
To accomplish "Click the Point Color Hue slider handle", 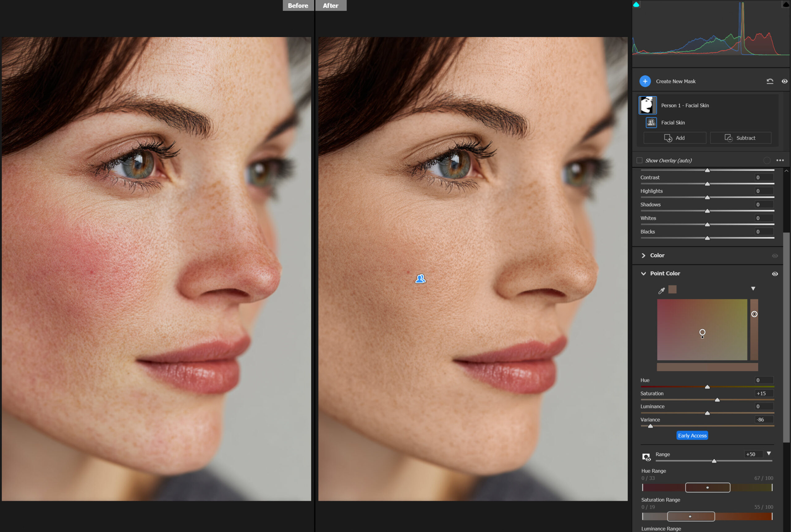I will point(707,387).
